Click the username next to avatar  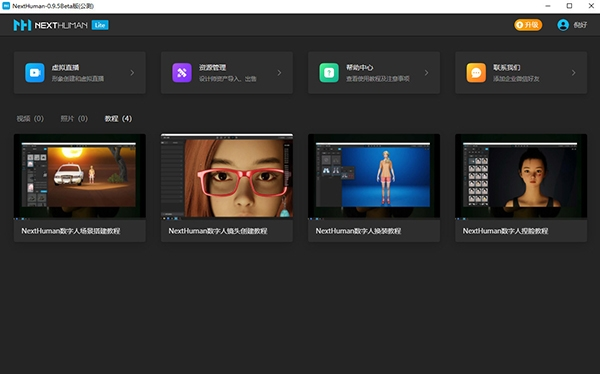pos(580,25)
